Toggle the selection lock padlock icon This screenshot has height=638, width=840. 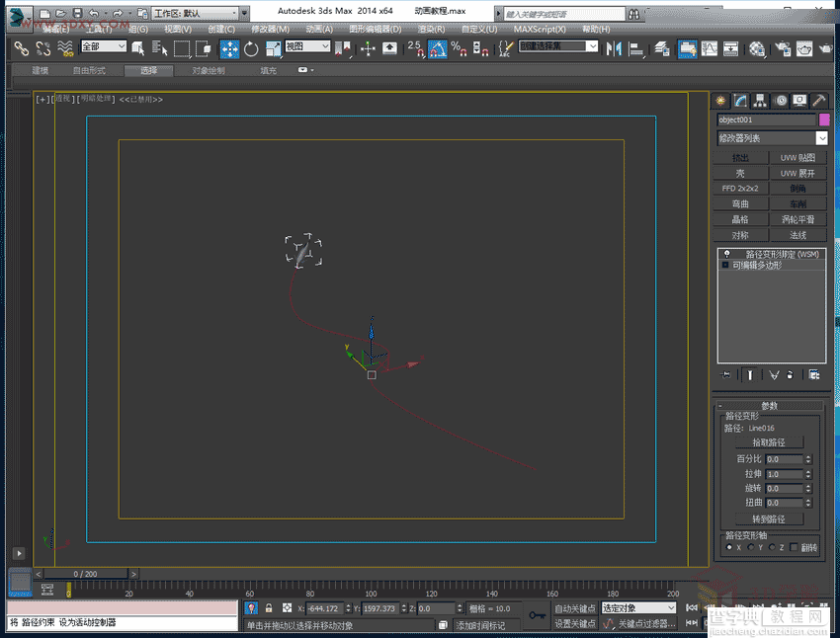coord(269,608)
